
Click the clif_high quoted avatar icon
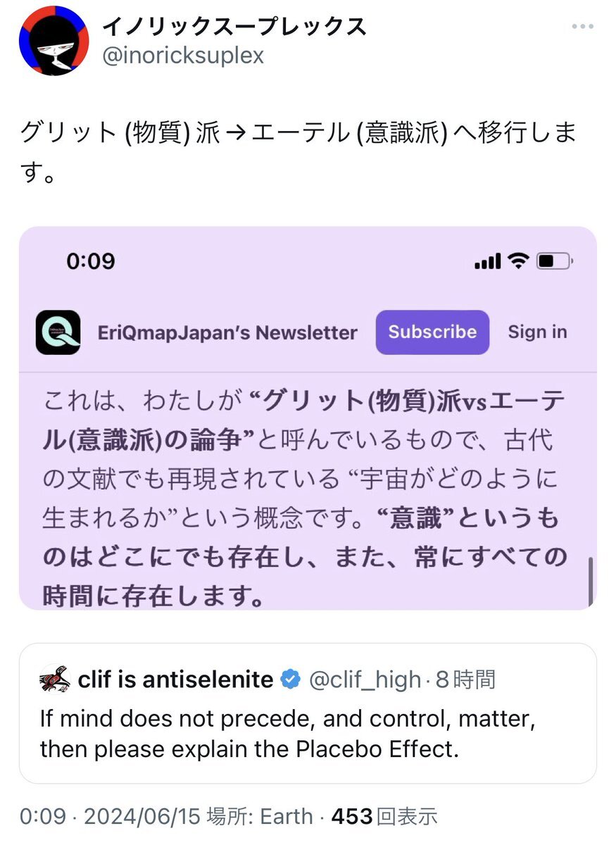(55, 680)
